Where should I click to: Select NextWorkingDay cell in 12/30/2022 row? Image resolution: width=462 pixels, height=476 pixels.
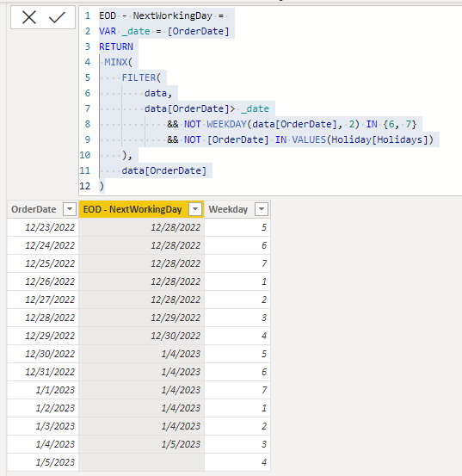tap(142, 354)
